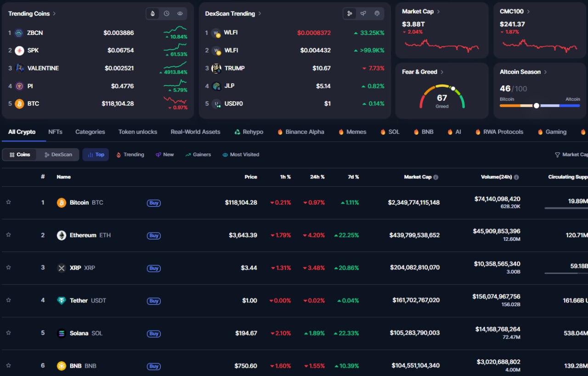Go to Real-World Assets tab
Viewport: 588px width, 376px height.
(x=195, y=132)
